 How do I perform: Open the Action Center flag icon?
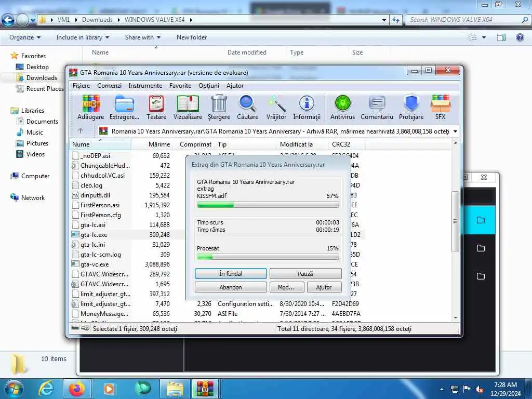pyautogui.click(x=467, y=390)
